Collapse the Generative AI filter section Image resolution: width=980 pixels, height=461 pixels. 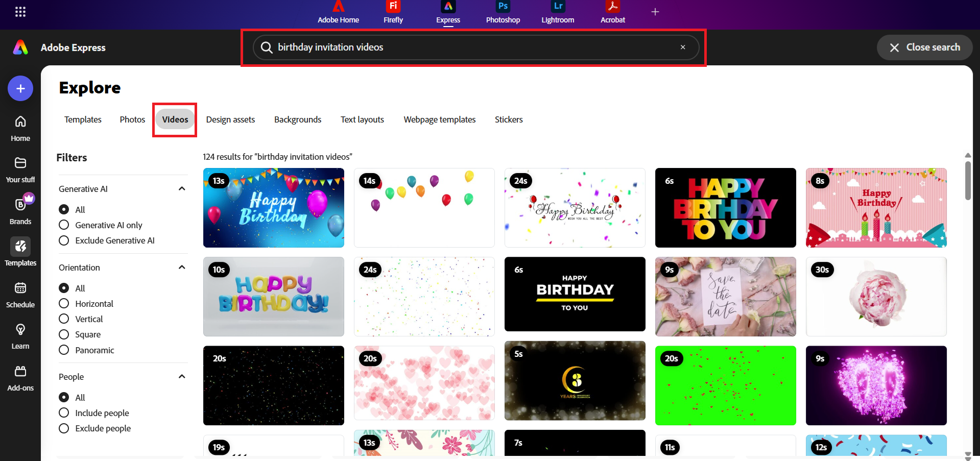click(182, 189)
